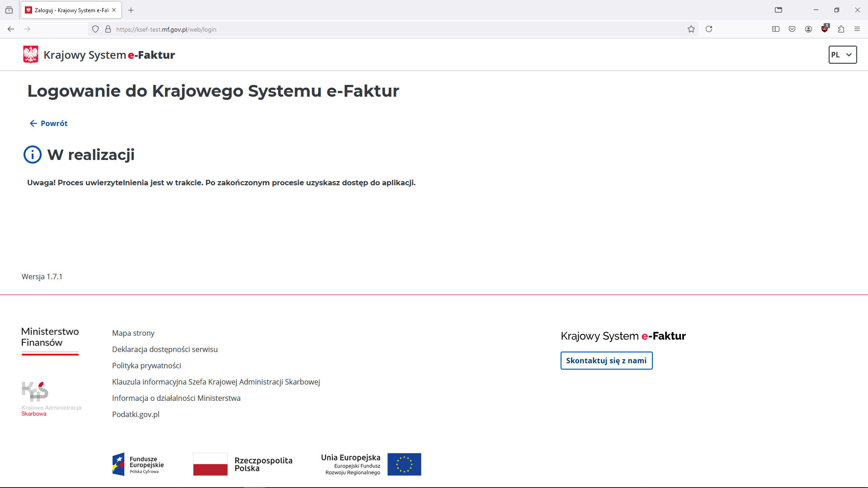
Task: Open the list all tabs dropdown
Action: tap(9, 10)
